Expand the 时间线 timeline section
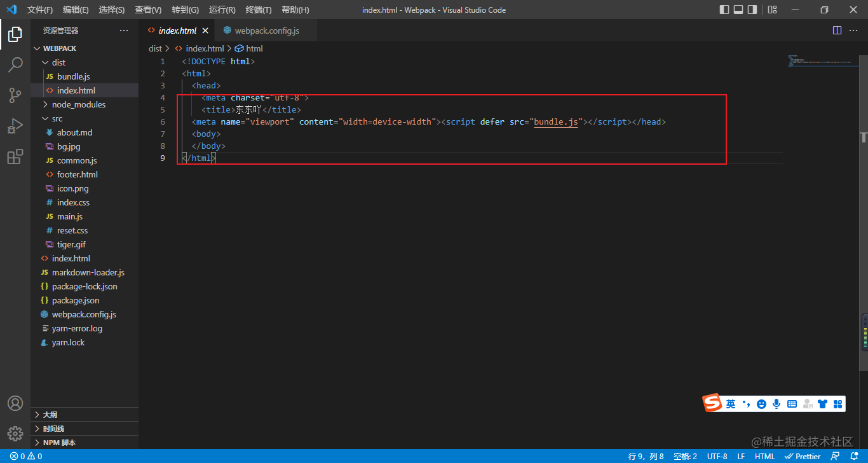 (85, 429)
